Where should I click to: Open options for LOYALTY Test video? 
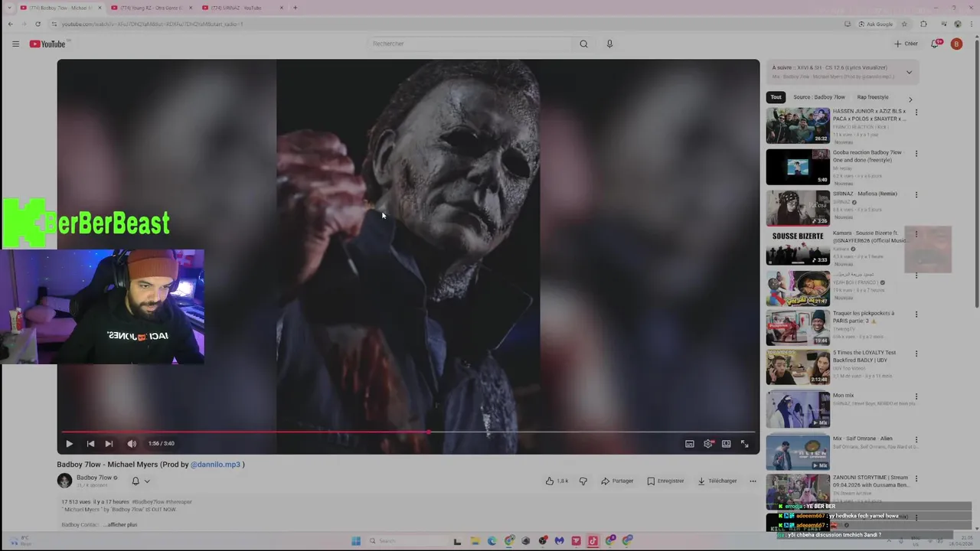click(916, 354)
